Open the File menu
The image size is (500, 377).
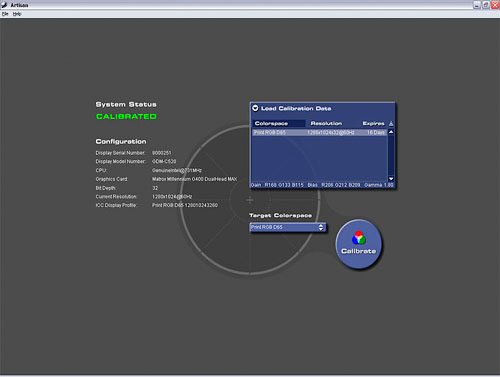tap(5, 14)
